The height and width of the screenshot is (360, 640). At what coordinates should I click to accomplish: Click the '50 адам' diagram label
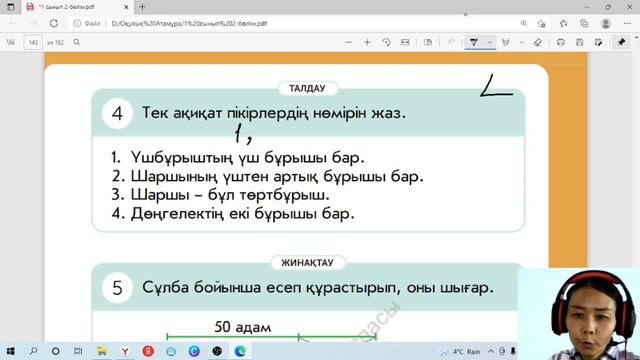243,327
